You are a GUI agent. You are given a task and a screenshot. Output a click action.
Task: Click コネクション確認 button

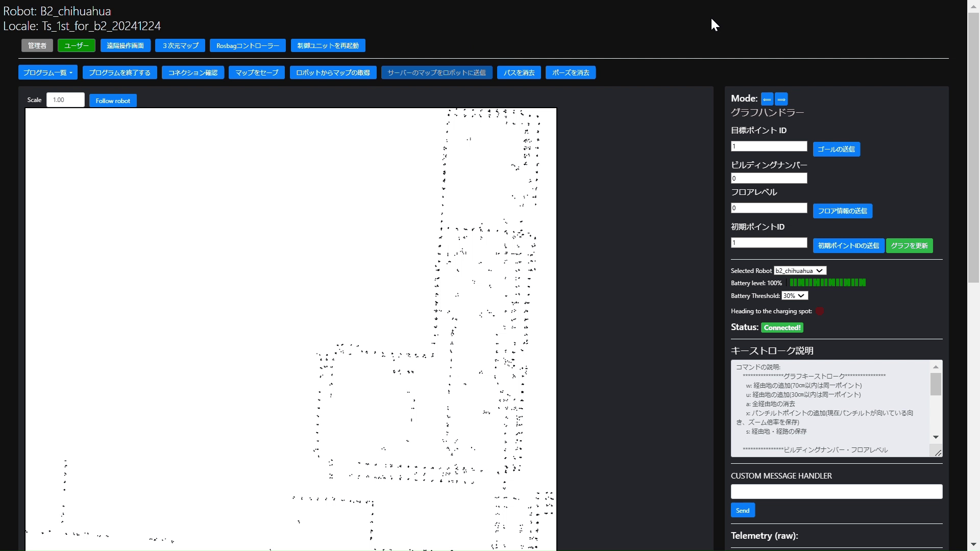[x=193, y=72]
